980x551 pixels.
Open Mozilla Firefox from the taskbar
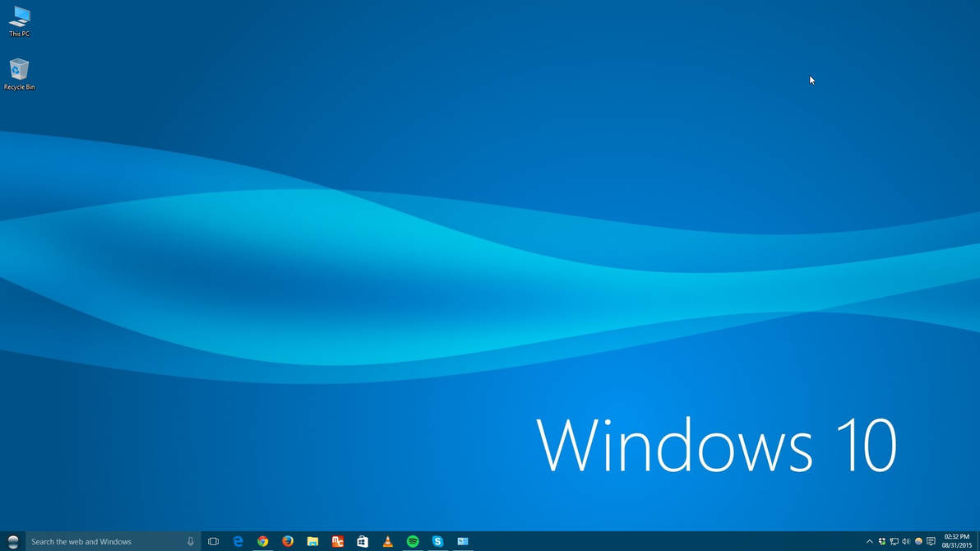coord(288,542)
